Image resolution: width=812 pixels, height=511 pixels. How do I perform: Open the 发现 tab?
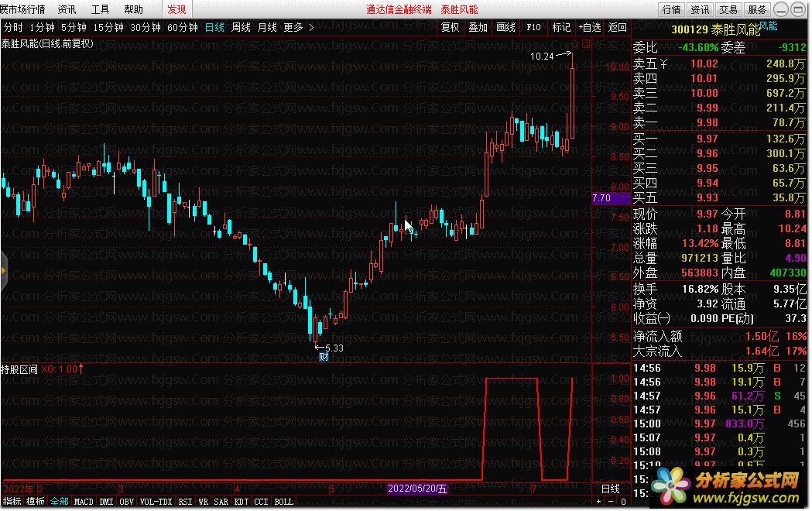(176, 9)
